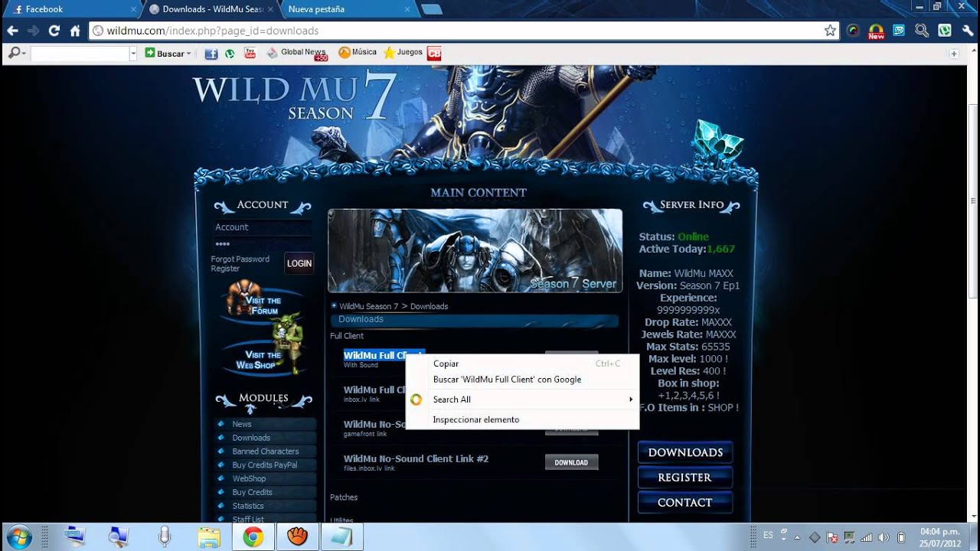Click the uTorrent extension icon in Chrome toolbar

coord(945,31)
